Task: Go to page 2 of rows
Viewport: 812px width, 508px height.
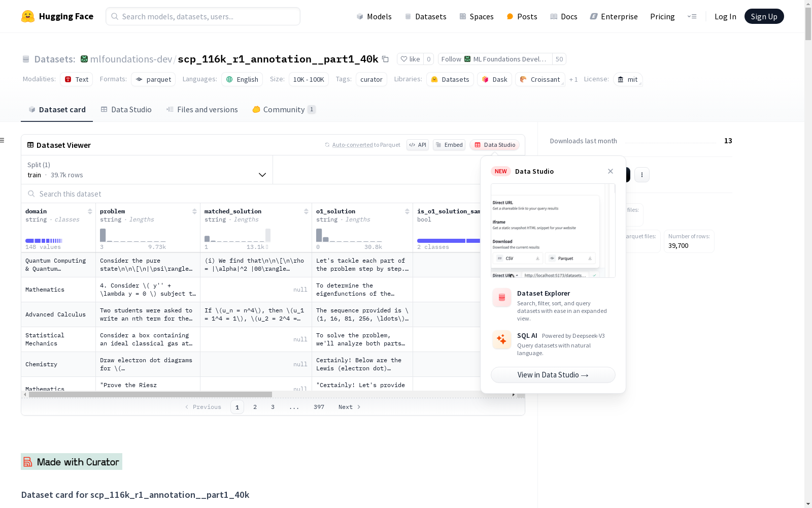Action: [x=255, y=407]
